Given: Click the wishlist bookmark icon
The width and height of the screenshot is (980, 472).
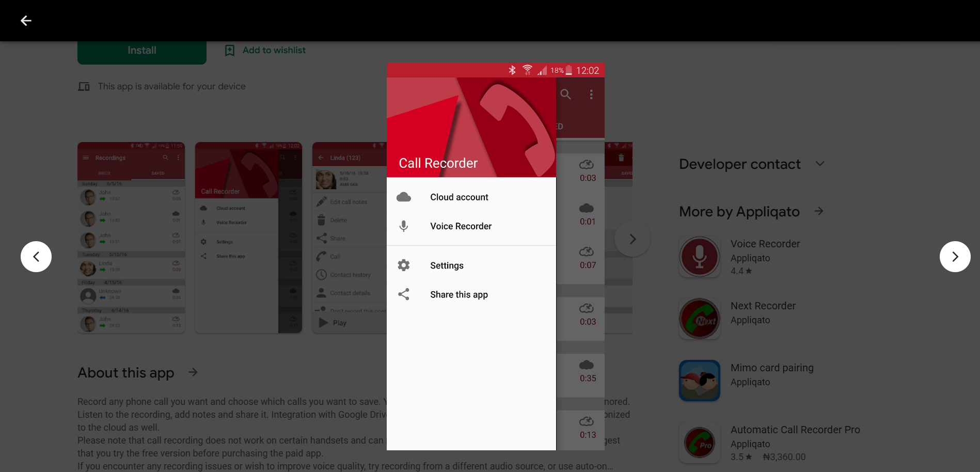Looking at the screenshot, I should [230, 50].
